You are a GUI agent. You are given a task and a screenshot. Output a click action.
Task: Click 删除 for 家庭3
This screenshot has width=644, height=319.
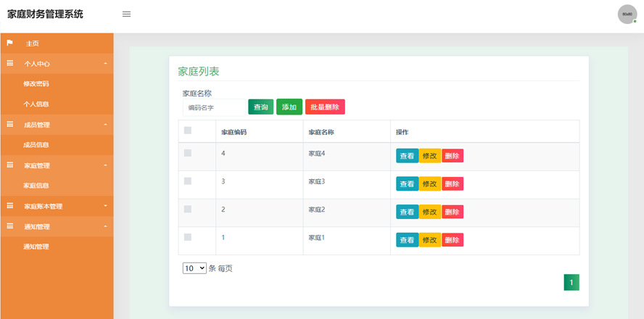tap(453, 183)
